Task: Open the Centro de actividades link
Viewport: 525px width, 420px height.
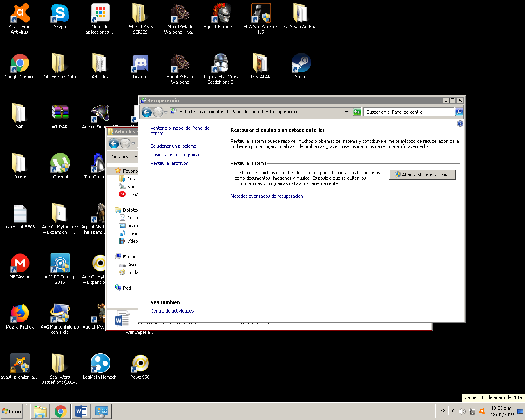Action: coord(172,311)
